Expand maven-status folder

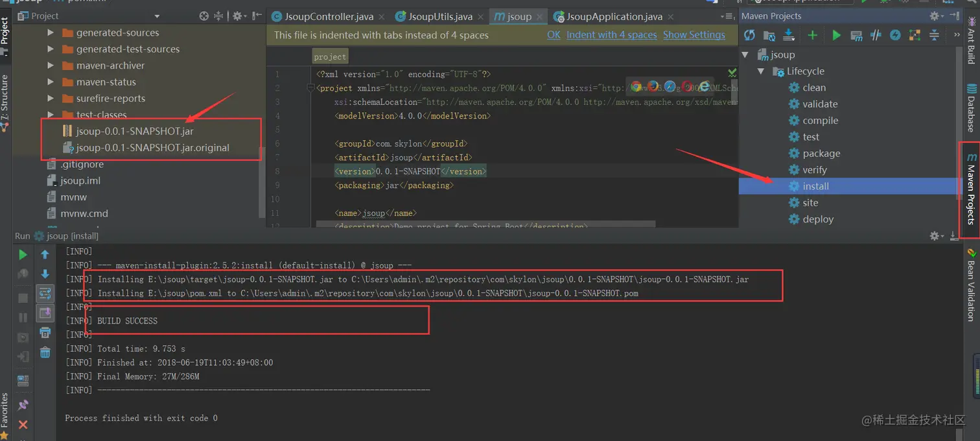(51, 82)
